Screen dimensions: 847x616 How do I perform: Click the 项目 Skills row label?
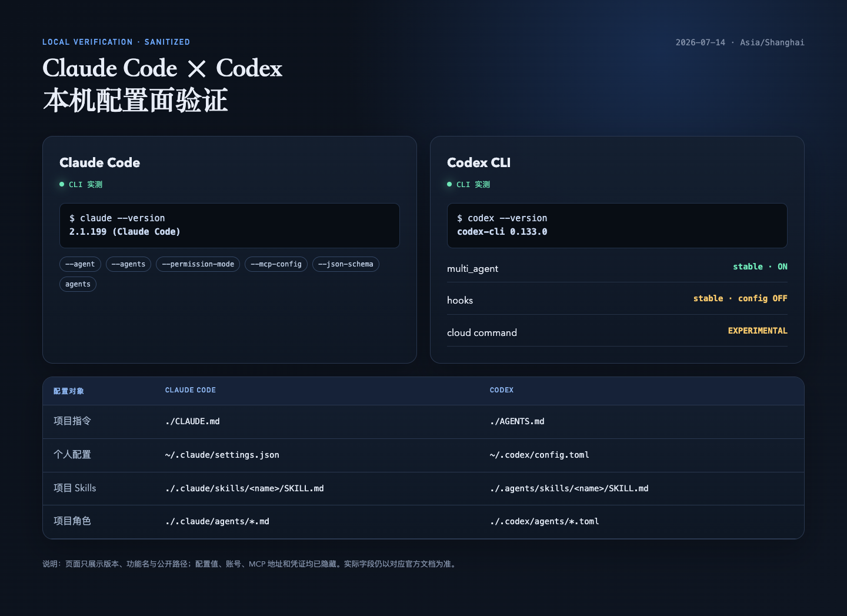click(x=75, y=488)
